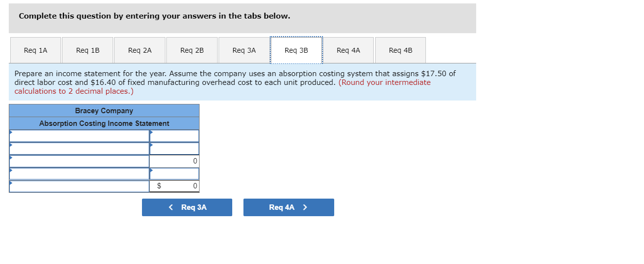Select the Req 3A tab
This screenshot has width=644, height=264.
pyautogui.click(x=244, y=50)
